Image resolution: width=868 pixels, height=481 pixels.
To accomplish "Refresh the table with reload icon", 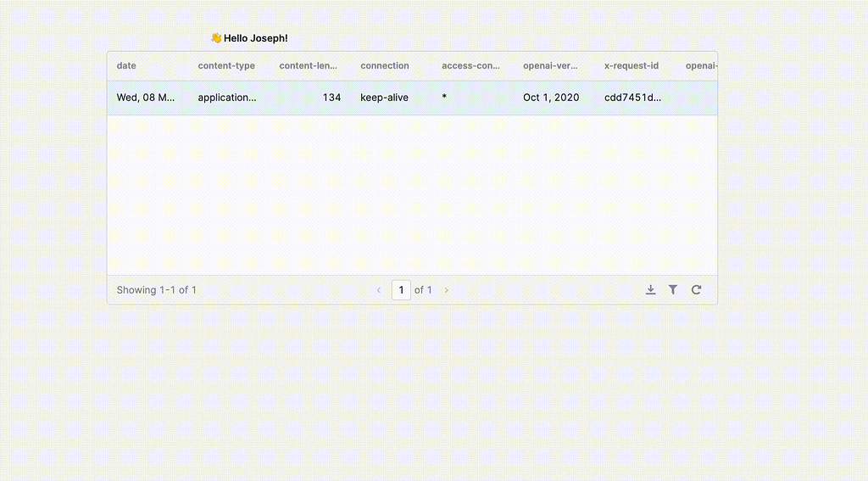I will point(696,290).
